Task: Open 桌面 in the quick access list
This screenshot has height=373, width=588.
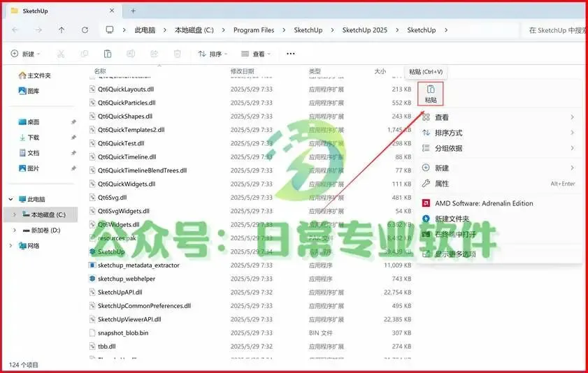Action: click(29, 122)
